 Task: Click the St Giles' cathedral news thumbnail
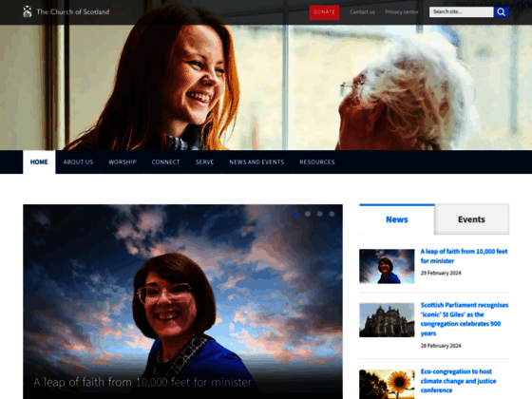tap(387, 320)
